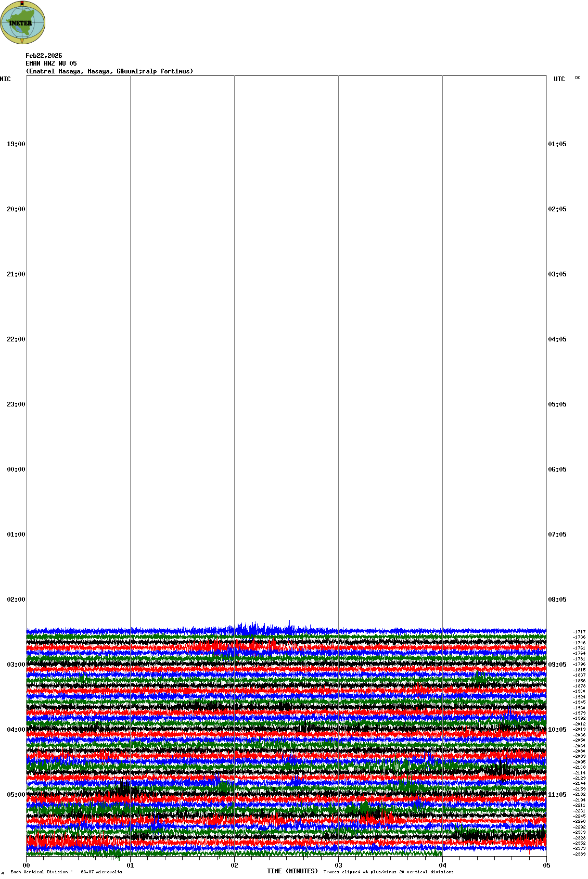Click the Traces clipped footnote text
This screenshot has height=879, width=588.
click(x=388, y=872)
